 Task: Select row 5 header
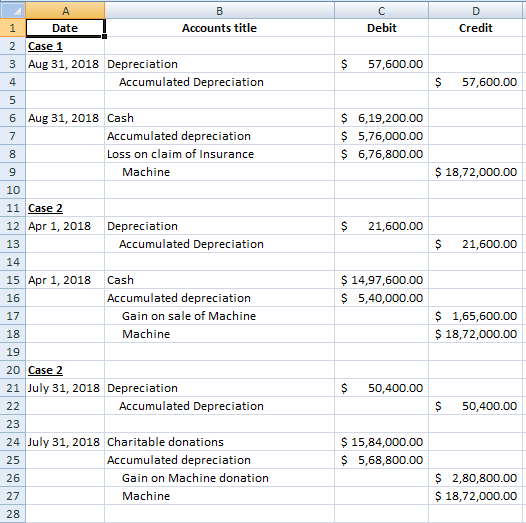(x=12, y=100)
